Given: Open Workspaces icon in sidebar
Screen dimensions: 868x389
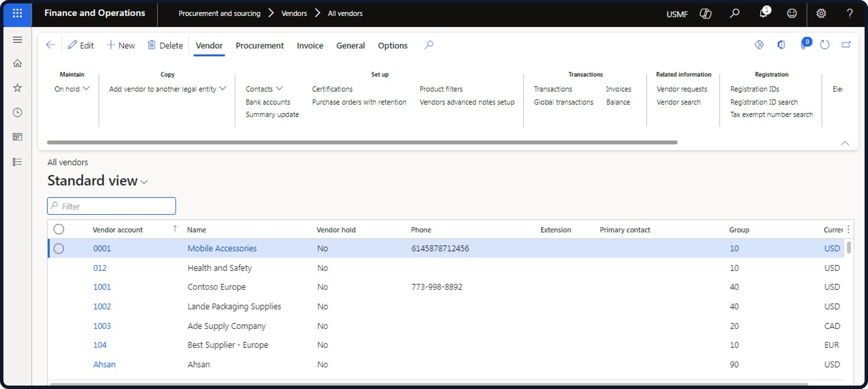Looking at the screenshot, I should pos(17,137).
